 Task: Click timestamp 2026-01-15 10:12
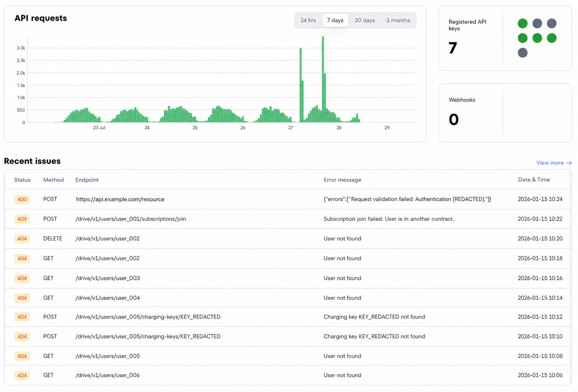pyautogui.click(x=540, y=317)
